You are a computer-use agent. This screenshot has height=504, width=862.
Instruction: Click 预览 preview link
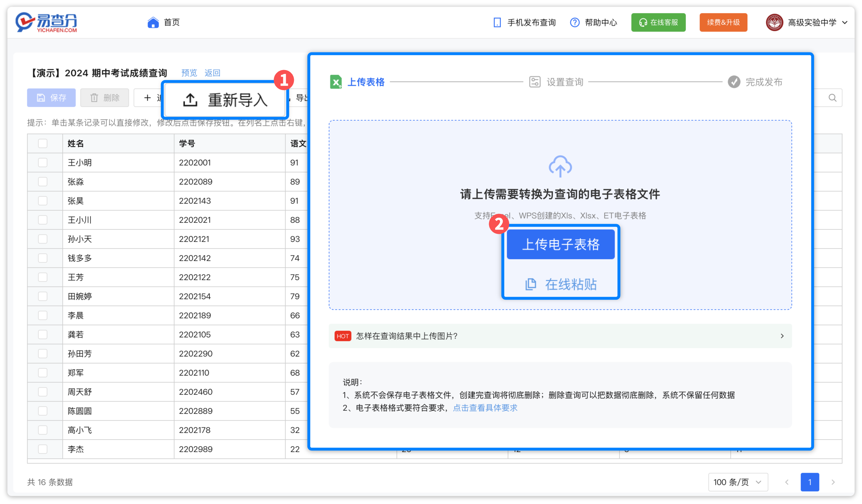tap(188, 72)
